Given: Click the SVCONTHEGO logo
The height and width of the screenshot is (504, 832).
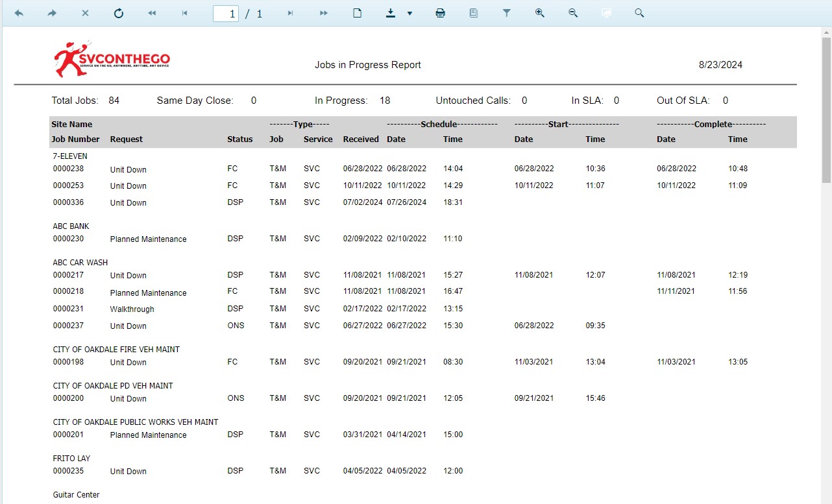Looking at the screenshot, I should (x=112, y=59).
